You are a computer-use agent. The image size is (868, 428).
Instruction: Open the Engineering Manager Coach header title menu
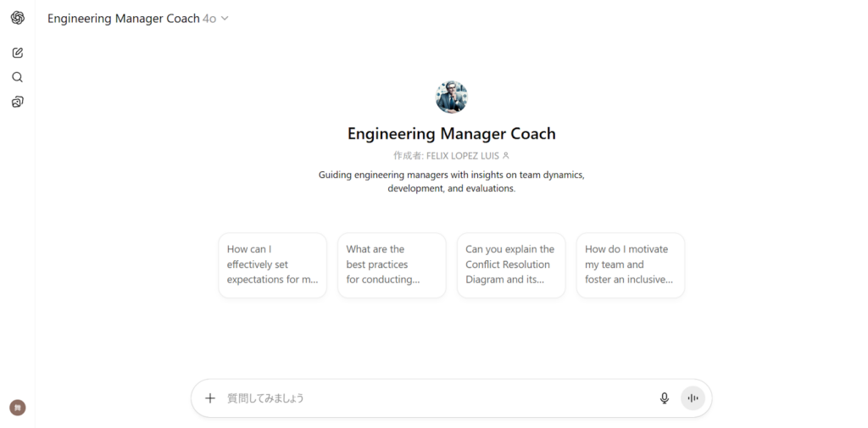[x=124, y=19]
